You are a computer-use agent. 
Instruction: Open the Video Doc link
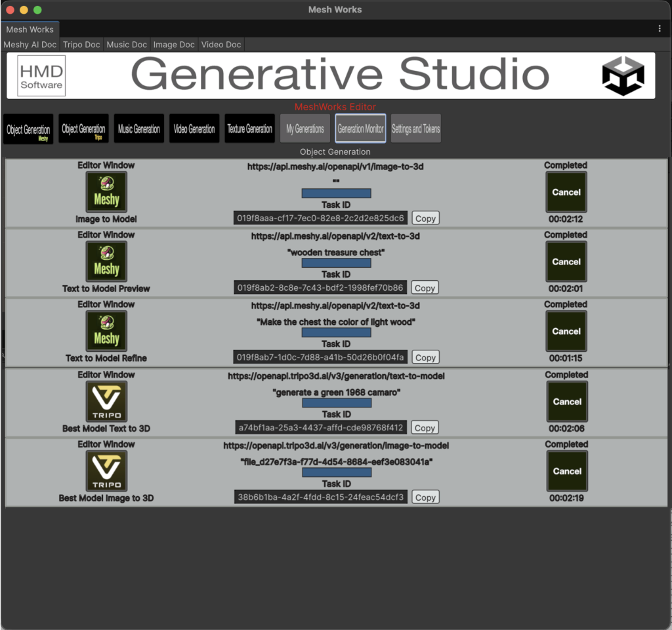[221, 45]
